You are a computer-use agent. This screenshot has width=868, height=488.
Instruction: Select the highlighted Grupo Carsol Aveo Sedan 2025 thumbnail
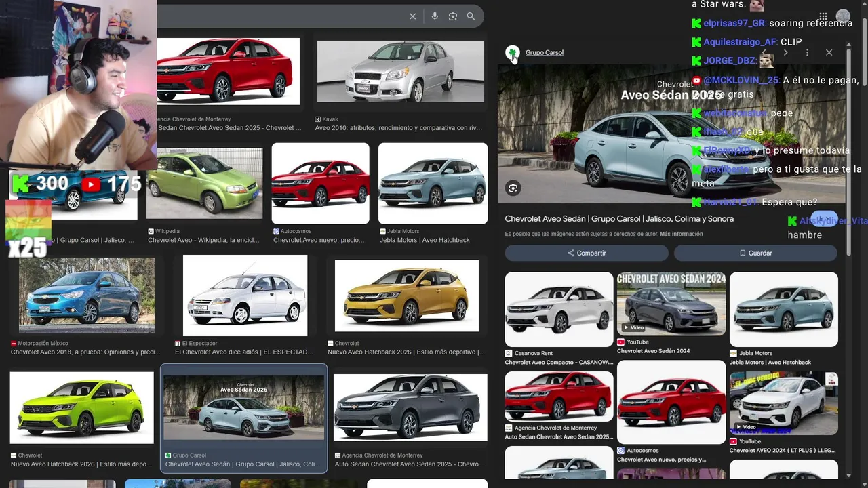(x=244, y=408)
